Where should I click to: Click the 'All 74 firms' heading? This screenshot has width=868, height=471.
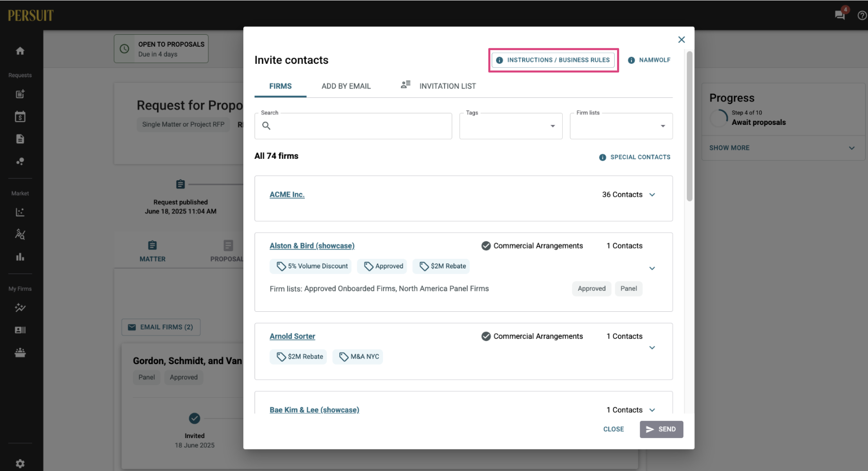pyautogui.click(x=277, y=156)
